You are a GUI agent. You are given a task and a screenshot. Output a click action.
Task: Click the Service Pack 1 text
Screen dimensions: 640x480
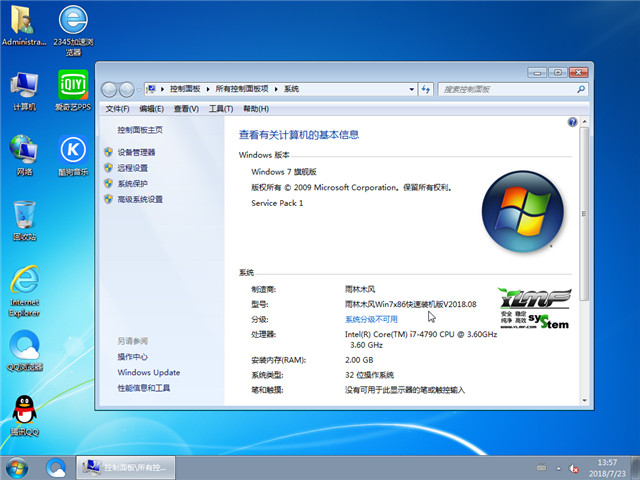(x=277, y=203)
